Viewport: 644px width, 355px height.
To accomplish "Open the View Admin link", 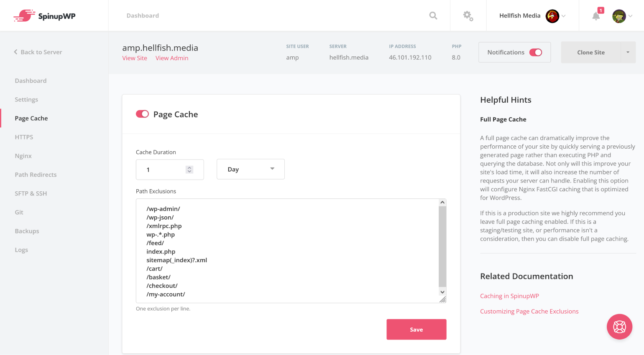I will [x=172, y=58].
